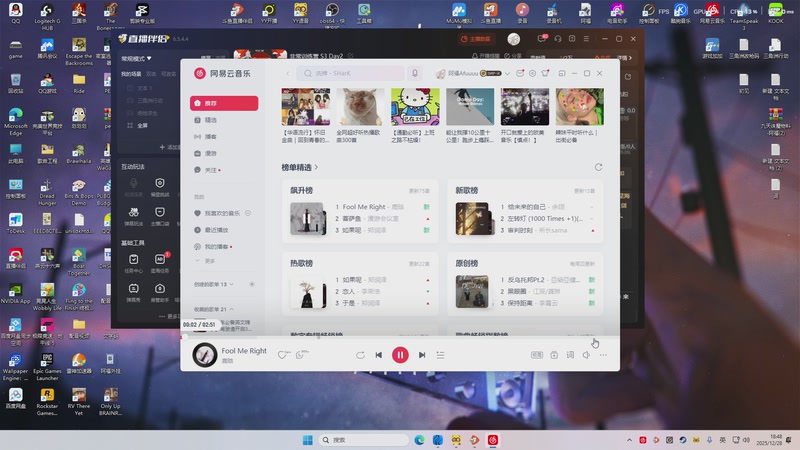
Task: Show hidden system tray icons chevron
Action: pos(629,440)
